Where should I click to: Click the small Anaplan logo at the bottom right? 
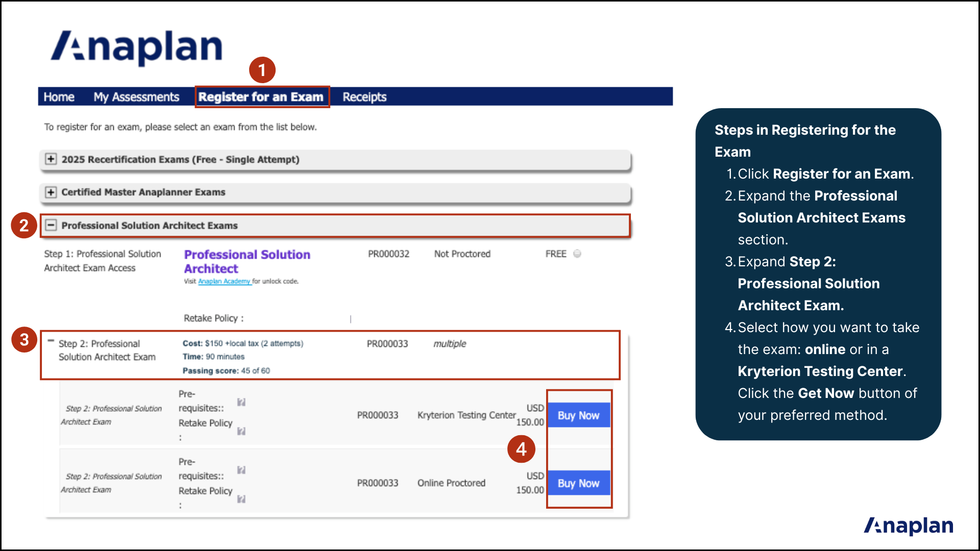[x=909, y=526]
